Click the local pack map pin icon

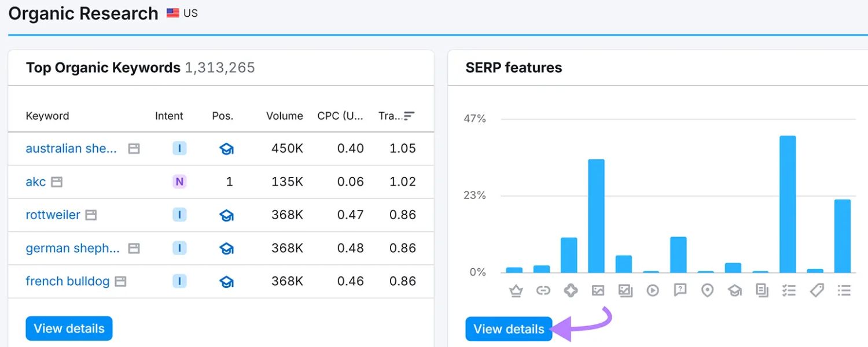(x=707, y=290)
